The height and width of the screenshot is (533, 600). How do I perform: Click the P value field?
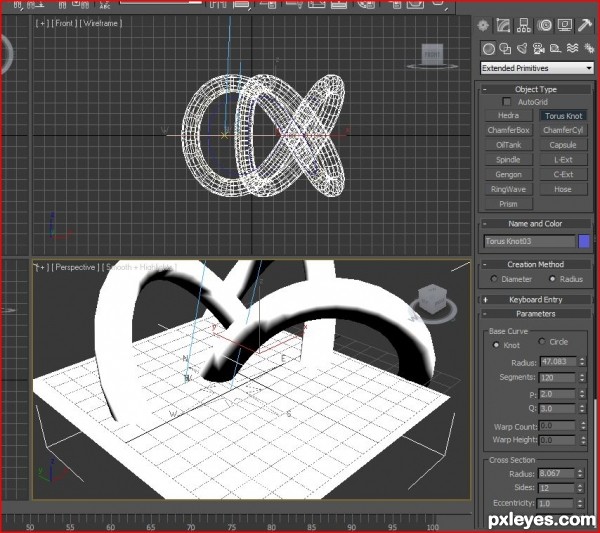[558, 394]
